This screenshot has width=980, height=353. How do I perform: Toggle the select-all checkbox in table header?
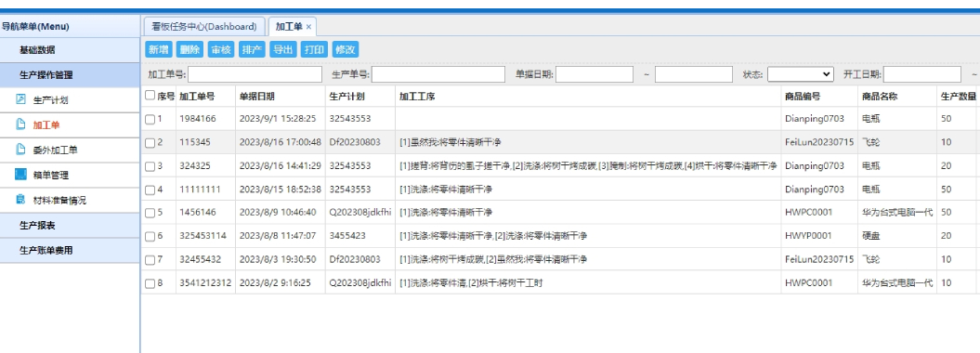[150, 96]
